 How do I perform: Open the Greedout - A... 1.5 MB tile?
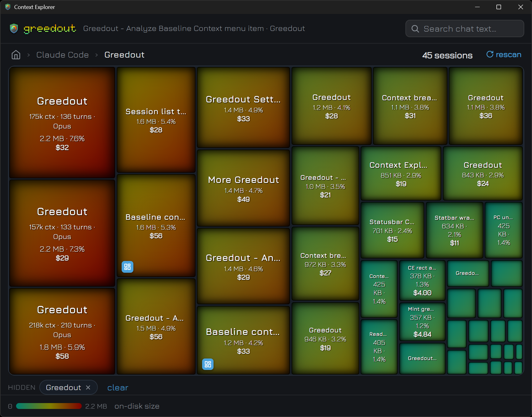tap(156, 327)
